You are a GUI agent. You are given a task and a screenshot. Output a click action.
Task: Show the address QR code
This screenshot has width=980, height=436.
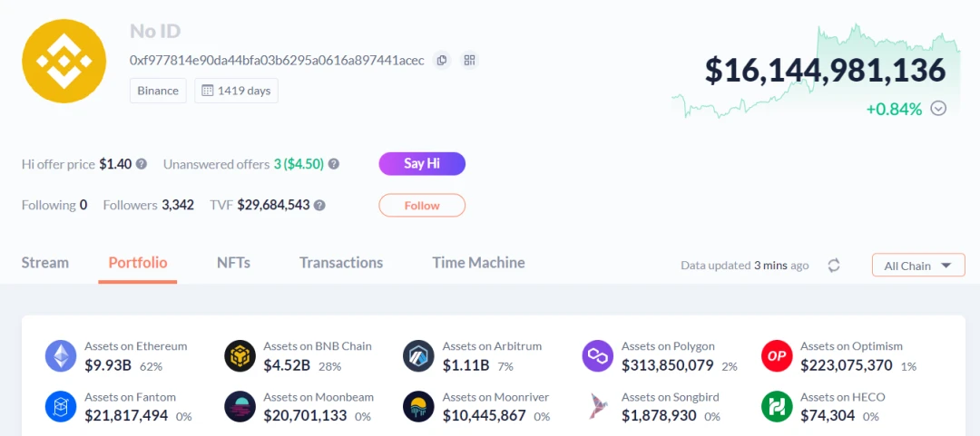[x=469, y=61]
